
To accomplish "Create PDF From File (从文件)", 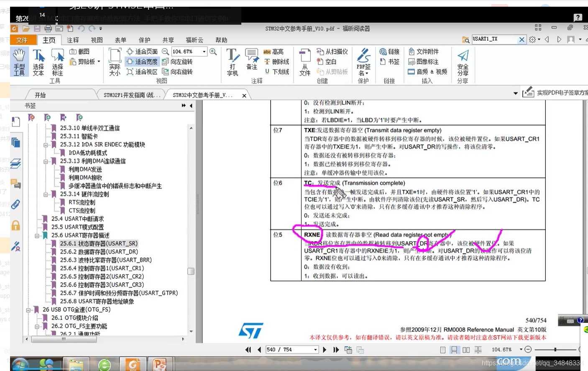I will [x=305, y=62].
